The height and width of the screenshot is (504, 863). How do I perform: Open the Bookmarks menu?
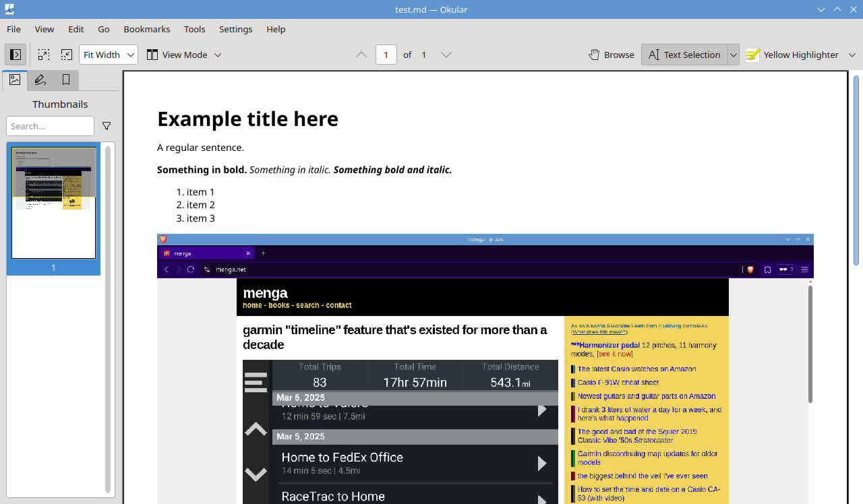(x=147, y=29)
